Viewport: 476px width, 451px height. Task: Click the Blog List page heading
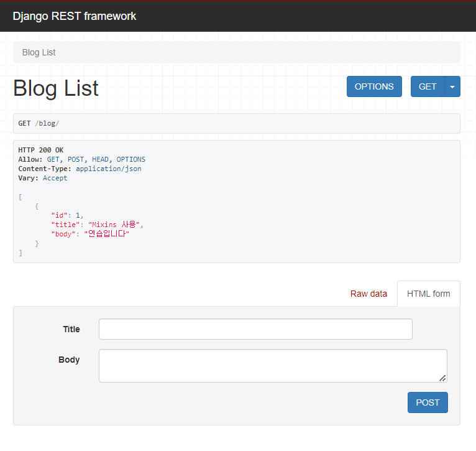[x=56, y=88]
